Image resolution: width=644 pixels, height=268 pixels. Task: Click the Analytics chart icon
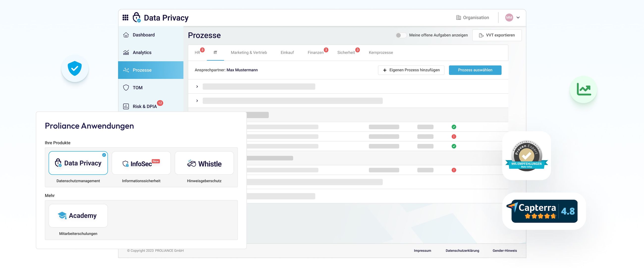tap(126, 52)
